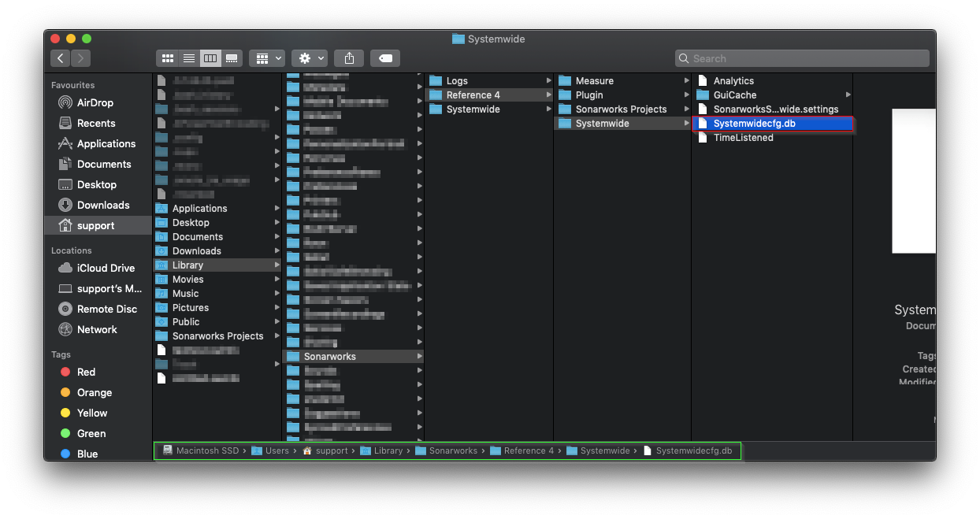
Task: Select the Green tag in sidebar
Action: tap(82, 433)
